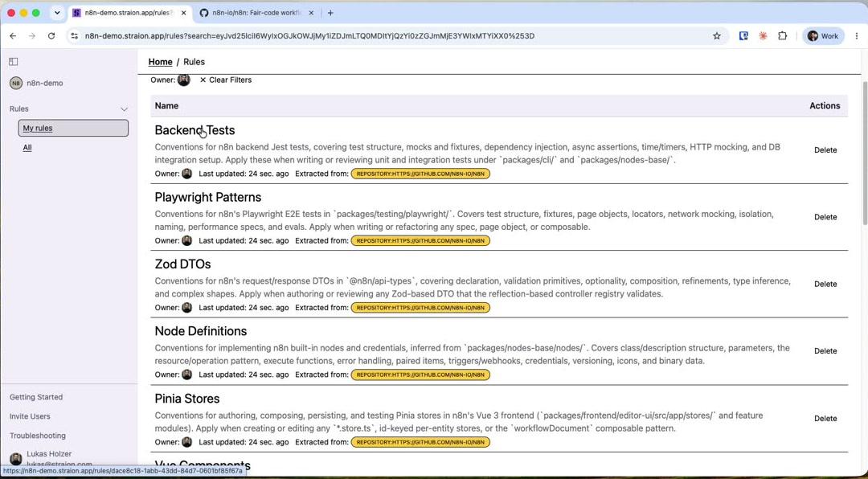Open the Bitwarden-style shield extension icon
The image size is (868, 479).
click(x=743, y=36)
